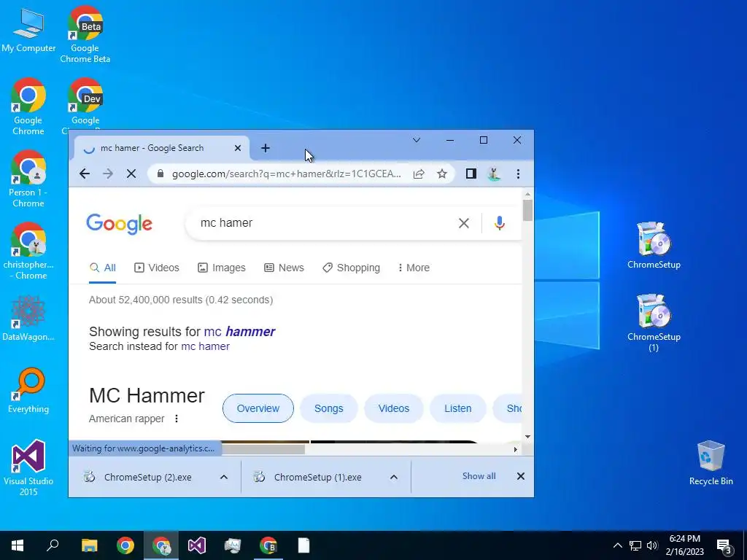Click the volume speaker tray icon

pyautogui.click(x=652, y=545)
